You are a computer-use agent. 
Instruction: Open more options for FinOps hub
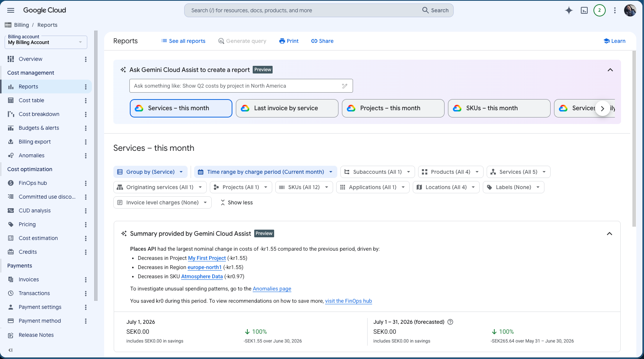(86, 183)
